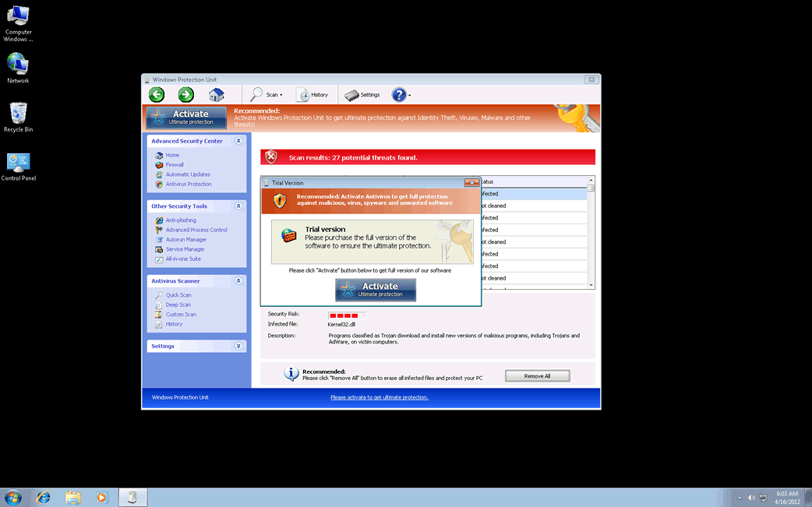
Task: Open Advanced Process Control link
Action: [x=196, y=230]
